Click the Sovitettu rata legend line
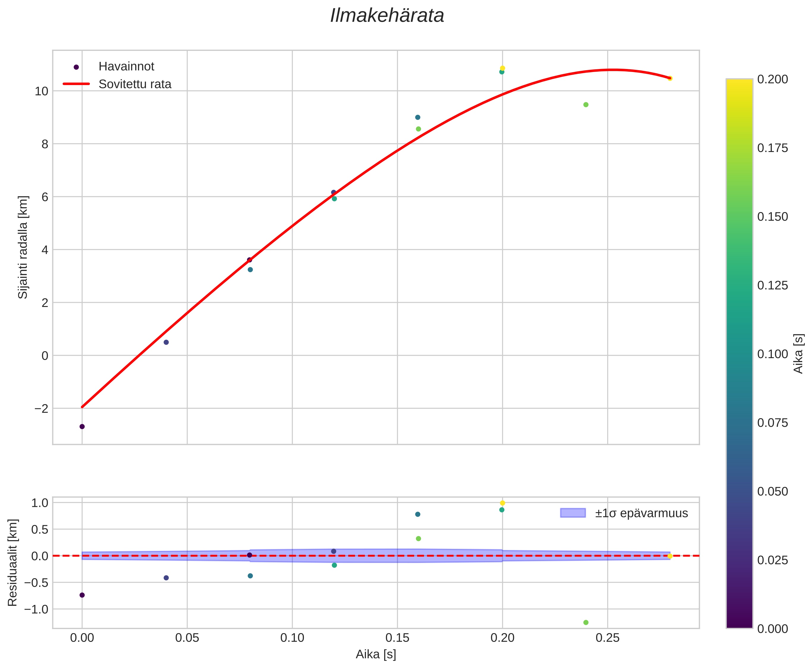 [76, 84]
